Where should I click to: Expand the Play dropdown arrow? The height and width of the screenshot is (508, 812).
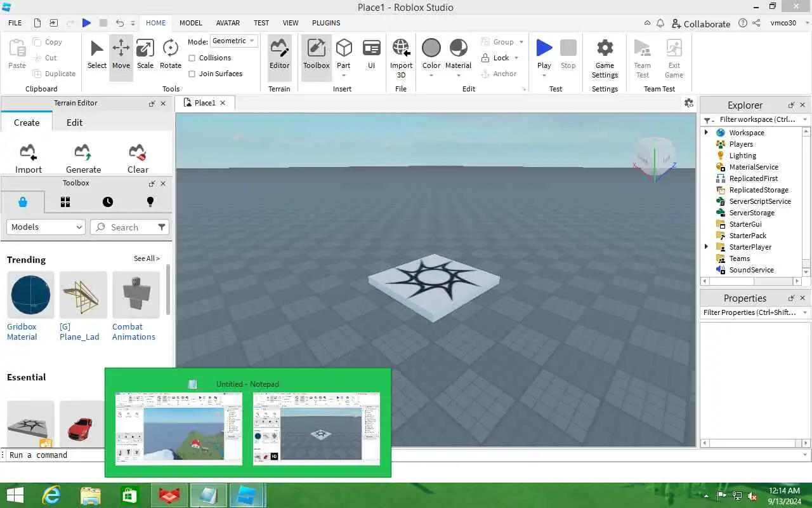(544, 76)
